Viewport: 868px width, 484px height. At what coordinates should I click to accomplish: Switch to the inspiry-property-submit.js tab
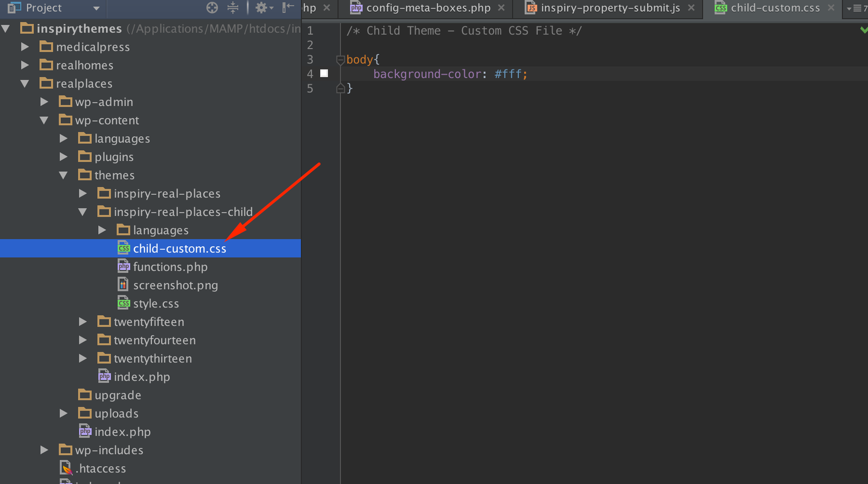[x=610, y=8]
